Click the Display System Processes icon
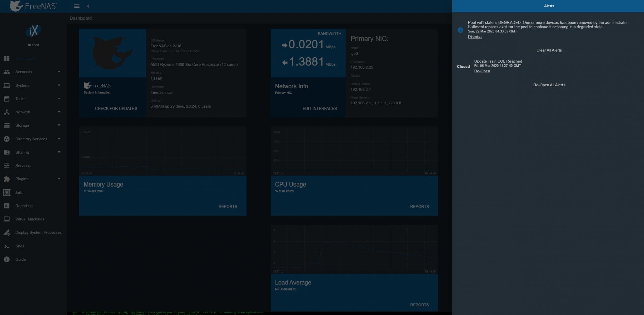Screen dimensions: 644x315 (x=7, y=232)
